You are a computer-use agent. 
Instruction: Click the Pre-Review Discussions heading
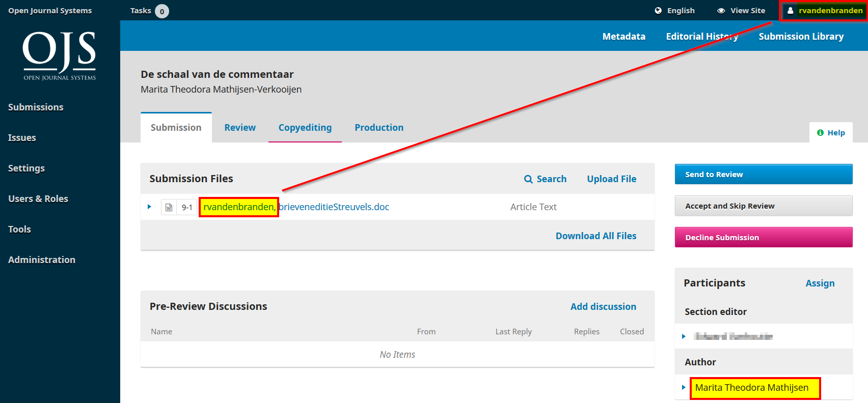click(208, 306)
